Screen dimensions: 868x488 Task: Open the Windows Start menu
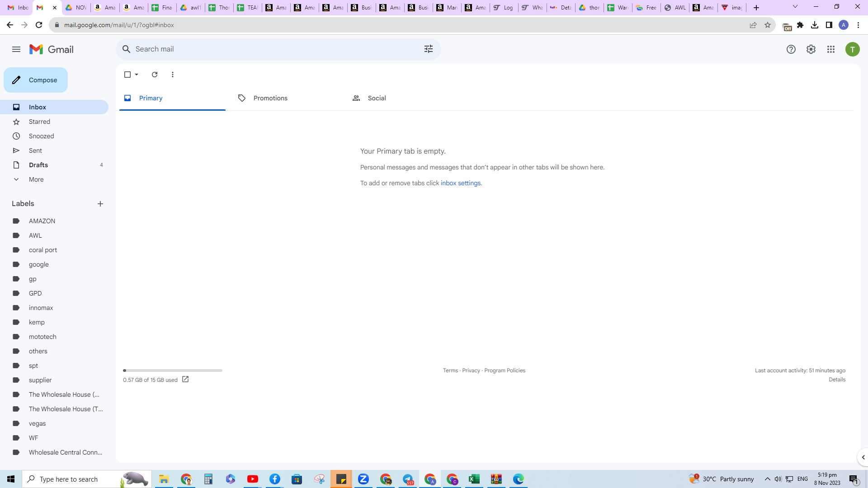point(11,479)
